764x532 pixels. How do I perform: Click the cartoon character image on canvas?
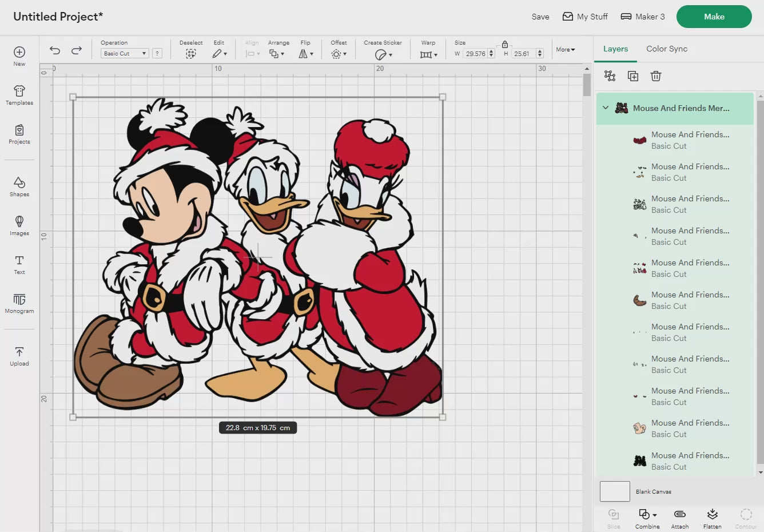click(x=257, y=257)
